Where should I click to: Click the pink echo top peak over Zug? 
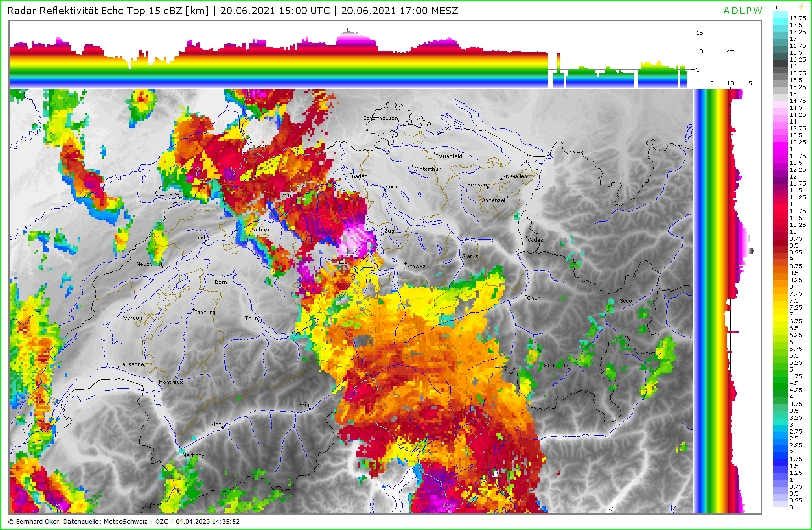(356, 241)
